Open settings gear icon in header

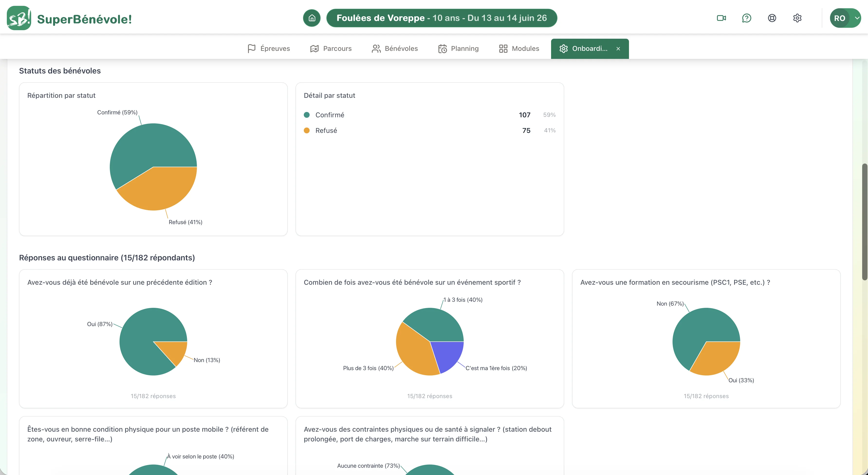[797, 18]
